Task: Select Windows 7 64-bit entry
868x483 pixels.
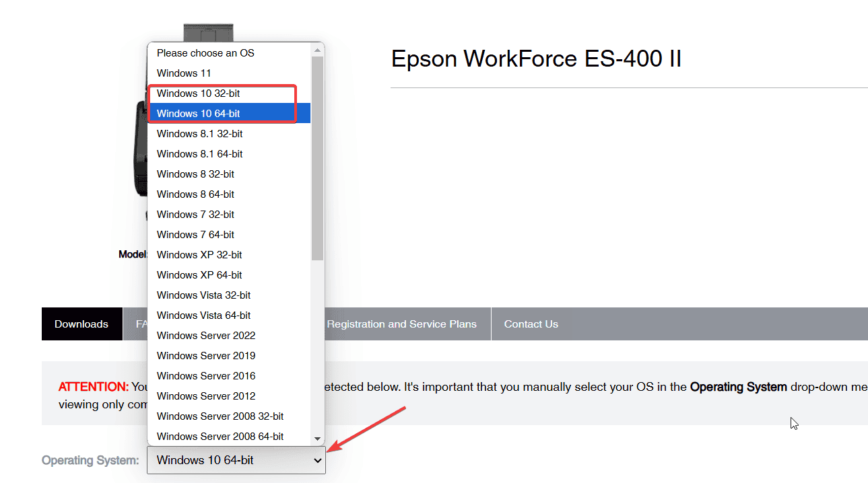Action: pyautogui.click(x=230, y=235)
